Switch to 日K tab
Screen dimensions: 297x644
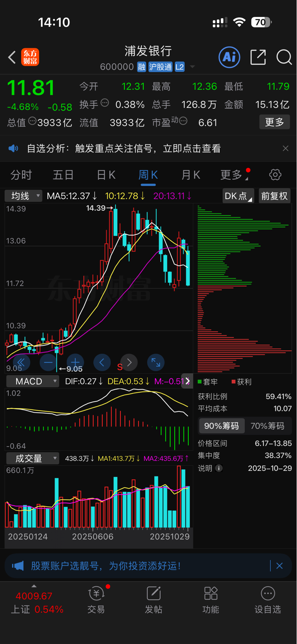tap(106, 175)
